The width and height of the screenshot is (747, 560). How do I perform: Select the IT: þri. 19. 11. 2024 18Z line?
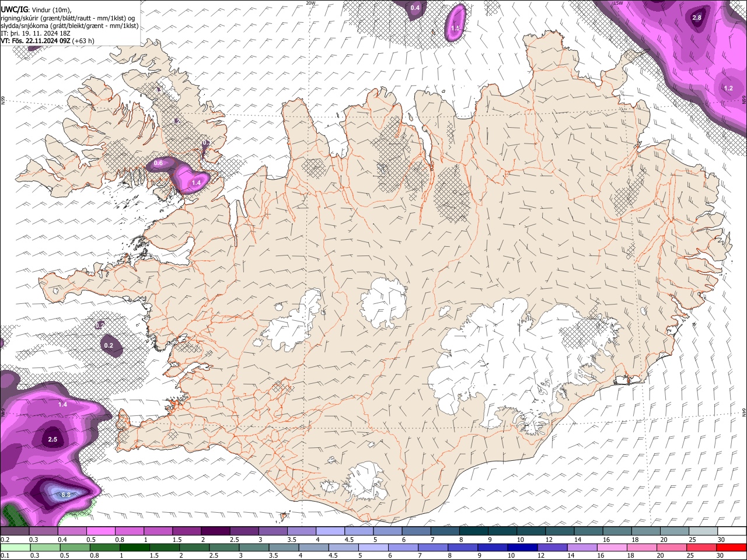pos(36,33)
